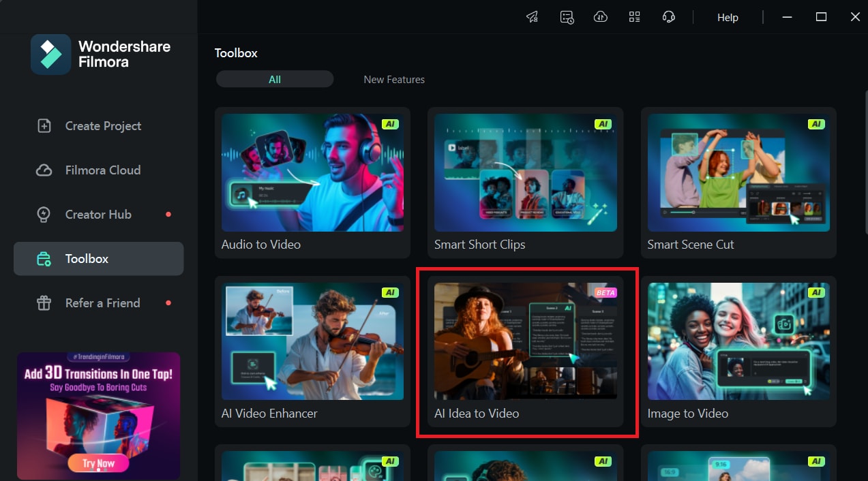This screenshot has width=868, height=481.
Task: Open the Image to Video thumbnail
Action: 738,341
